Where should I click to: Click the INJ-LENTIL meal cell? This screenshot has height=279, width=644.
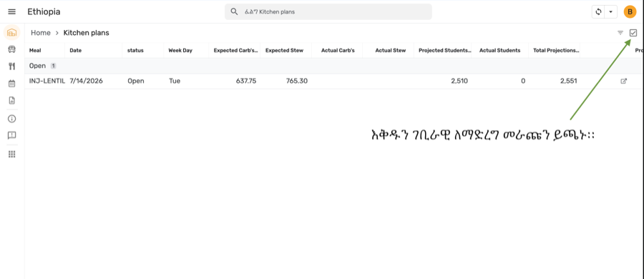click(x=47, y=82)
